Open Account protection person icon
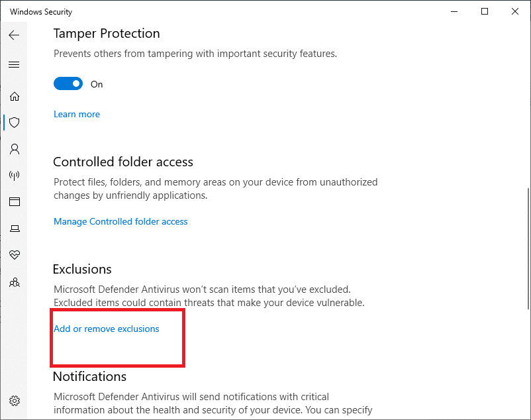531x420 pixels. (x=14, y=149)
